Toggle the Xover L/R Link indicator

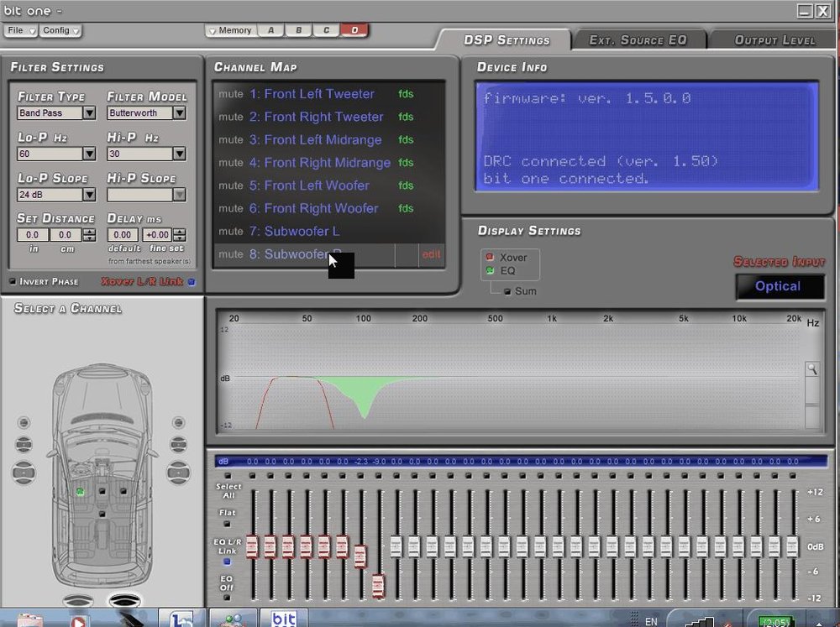click(x=192, y=282)
